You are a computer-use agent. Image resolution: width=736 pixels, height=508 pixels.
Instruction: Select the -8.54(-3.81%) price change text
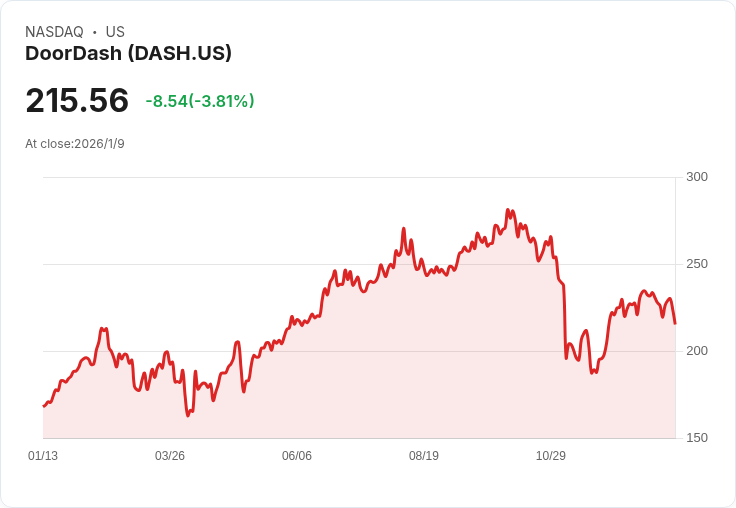tap(200, 101)
